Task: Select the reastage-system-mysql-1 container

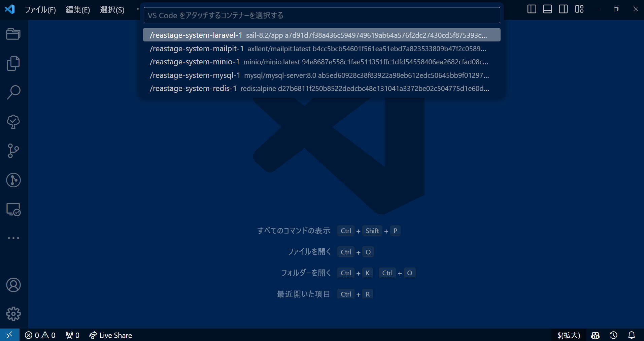Action: [x=319, y=75]
